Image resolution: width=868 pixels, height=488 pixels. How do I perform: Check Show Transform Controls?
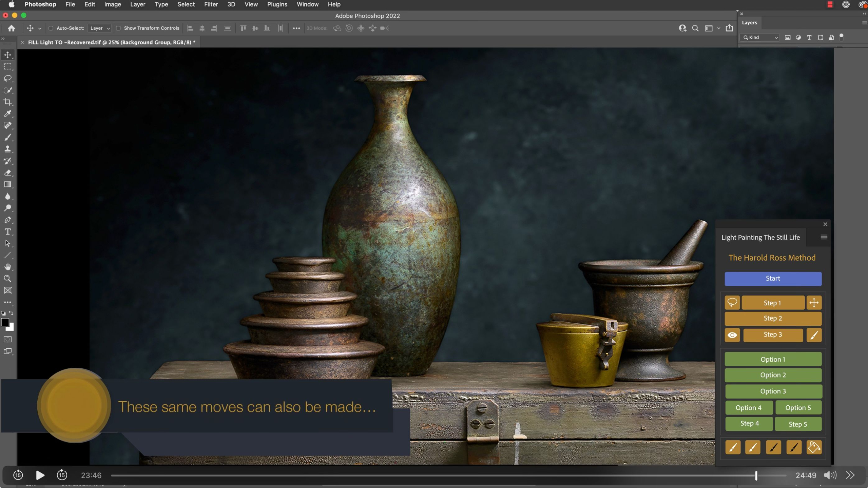click(118, 28)
